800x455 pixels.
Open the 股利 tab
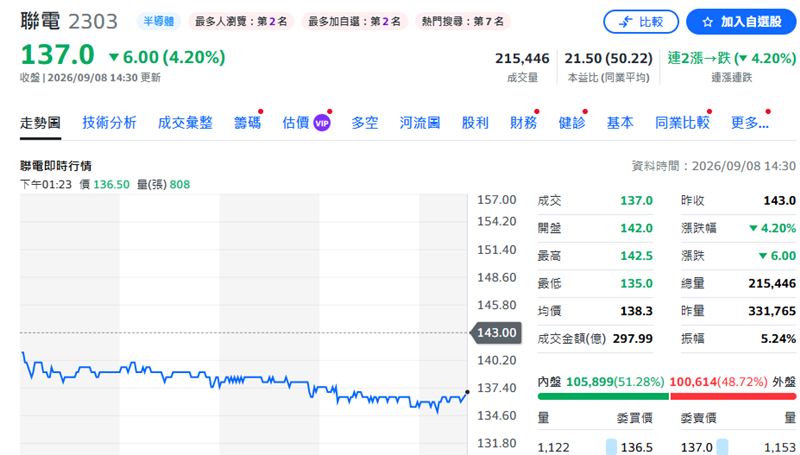click(475, 123)
